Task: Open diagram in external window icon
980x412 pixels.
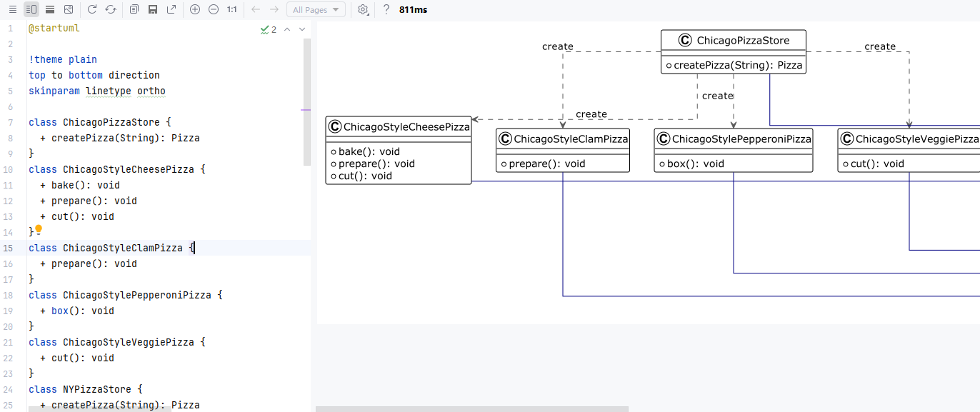Action: (x=171, y=9)
